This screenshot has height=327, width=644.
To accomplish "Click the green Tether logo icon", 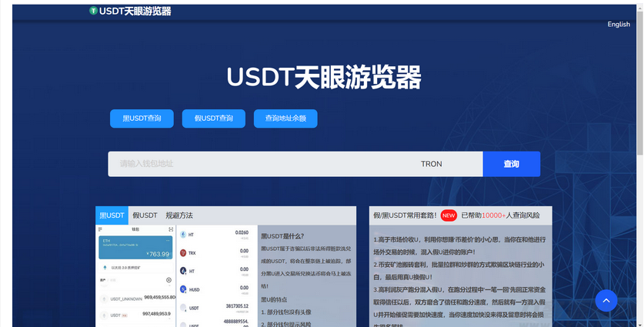I will [93, 11].
